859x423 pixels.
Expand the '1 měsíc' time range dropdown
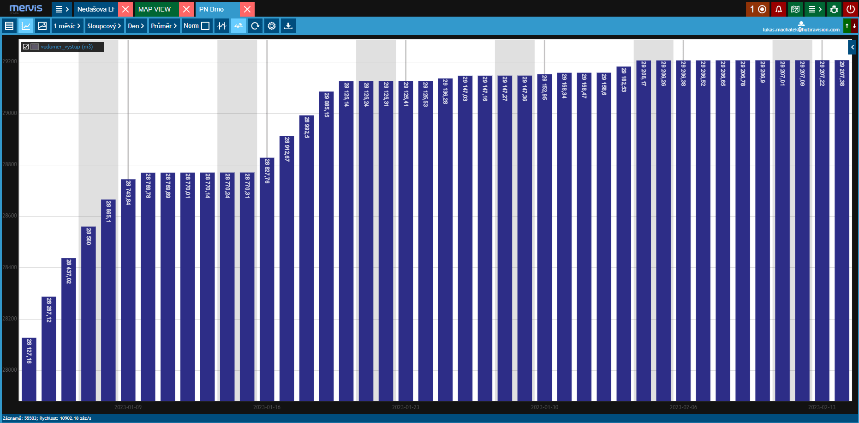68,25
